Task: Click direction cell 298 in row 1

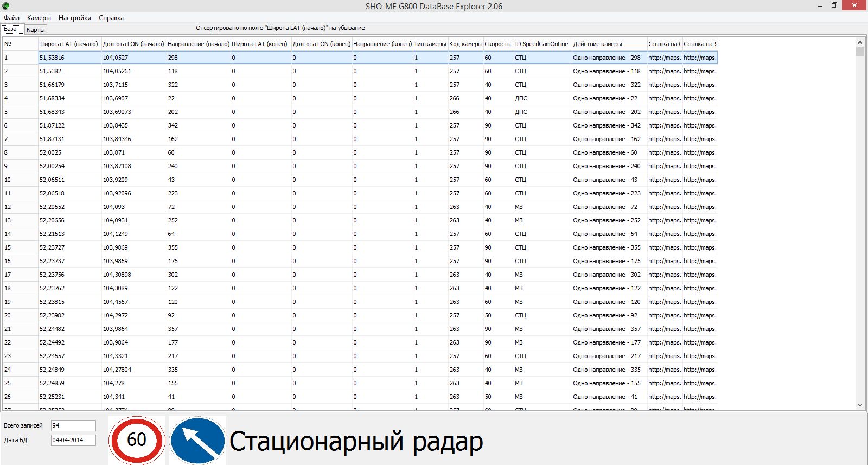Action: [x=199, y=58]
